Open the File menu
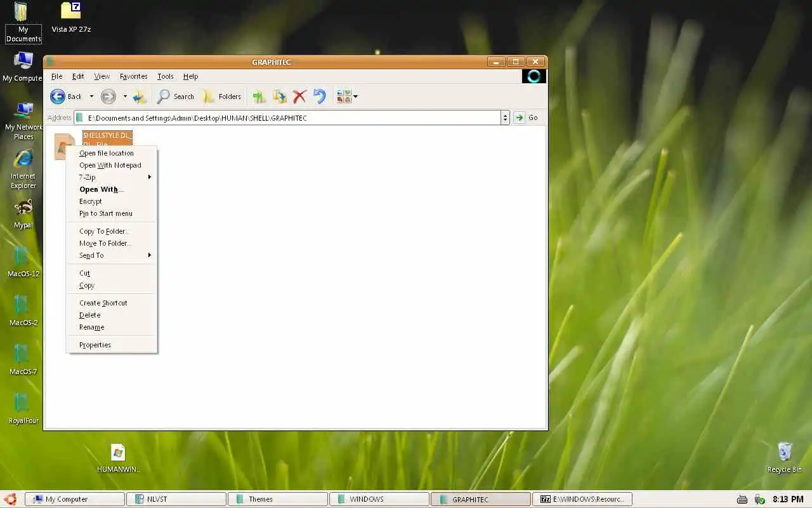Viewport: 812px width, 508px height. point(57,76)
